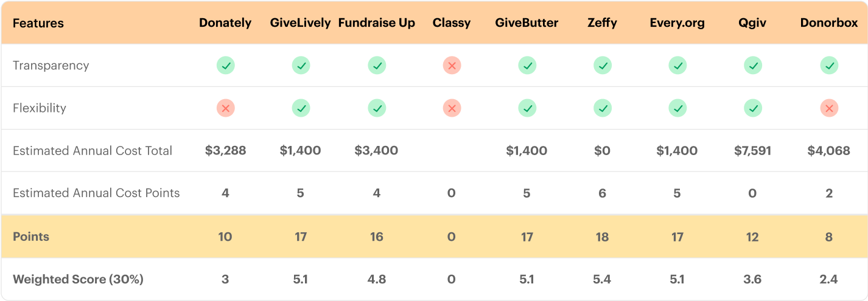Click the Weighted Score (30%) row label

(x=78, y=280)
